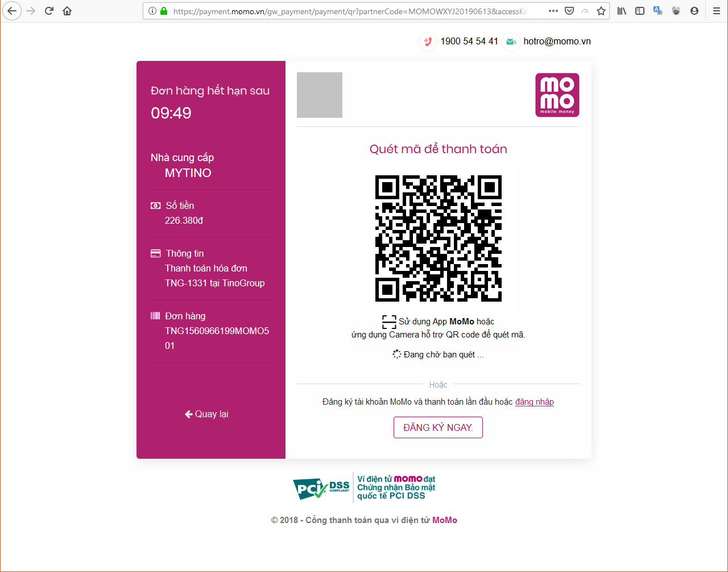This screenshot has width=728, height=572.
Task: Click the PCI DSS compliant badge
Action: [x=321, y=488]
